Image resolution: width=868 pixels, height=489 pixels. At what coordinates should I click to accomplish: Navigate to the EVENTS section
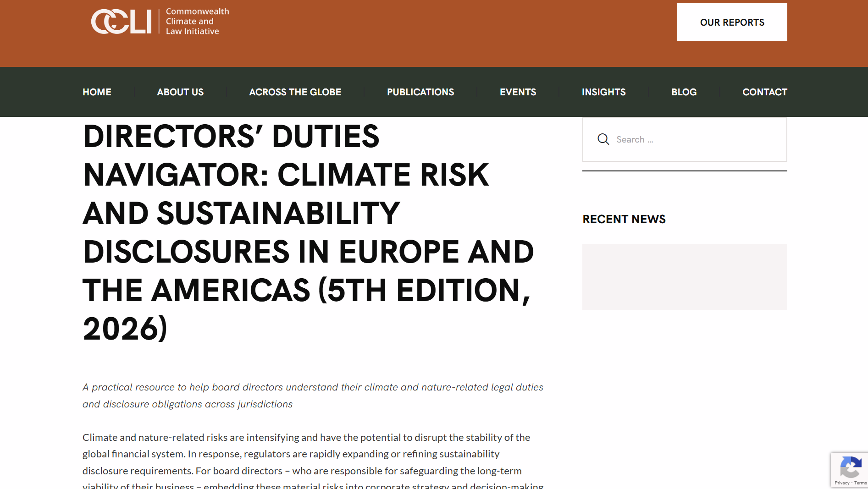518,92
